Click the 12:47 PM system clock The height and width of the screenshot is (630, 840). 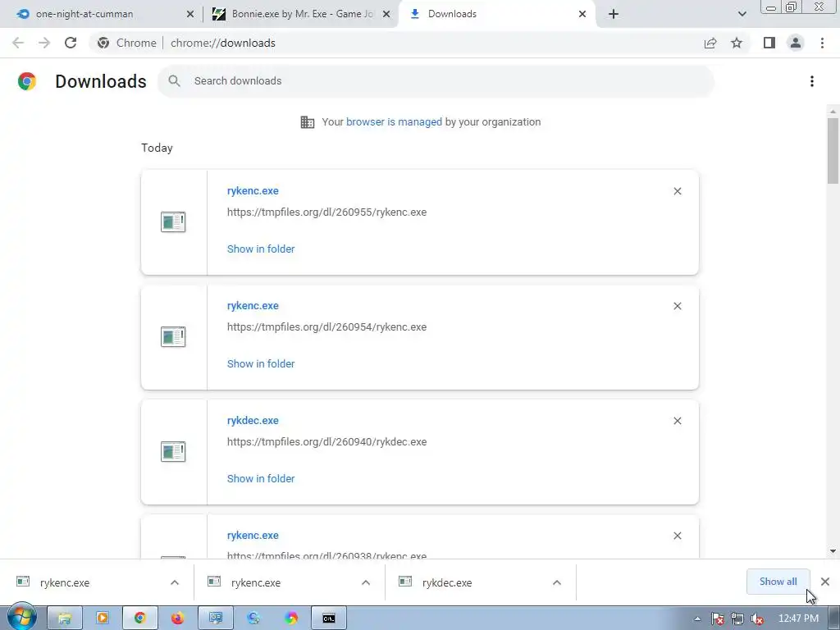(x=798, y=619)
